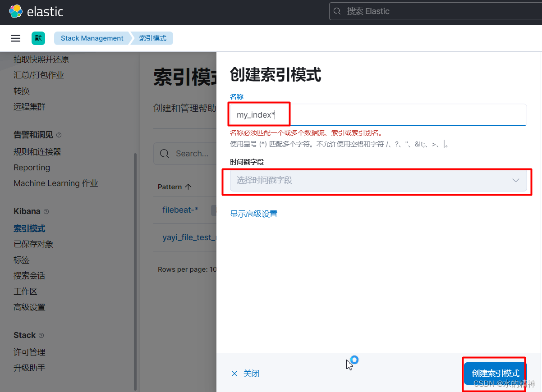The image size is (542, 392).
Task: Open 工作区 in the sidebar
Action: (25, 292)
